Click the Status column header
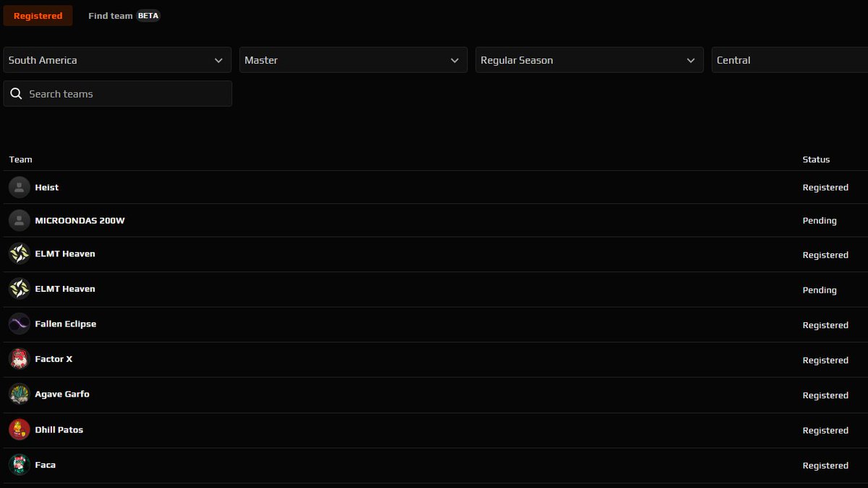 pyautogui.click(x=816, y=159)
